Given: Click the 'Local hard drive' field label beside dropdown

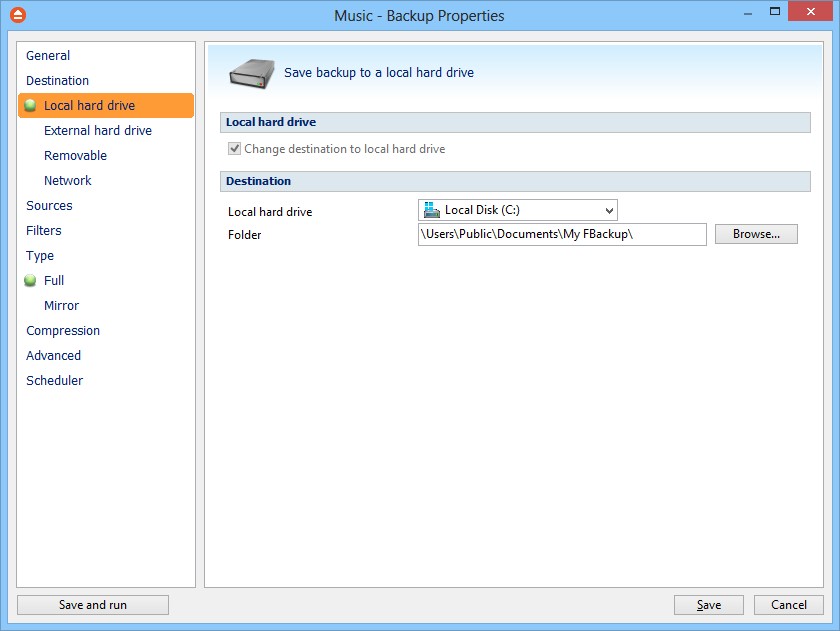Looking at the screenshot, I should pyautogui.click(x=270, y=212).
